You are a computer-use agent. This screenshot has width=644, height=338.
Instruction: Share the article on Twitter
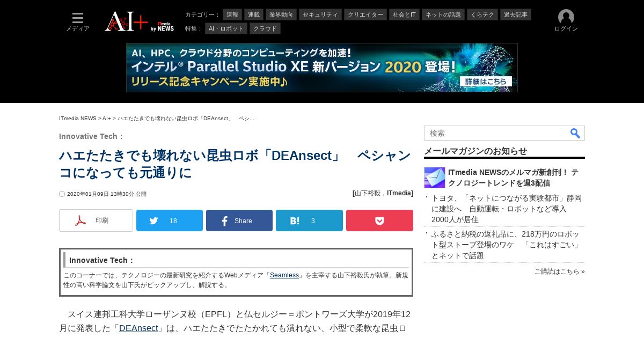(x=170, y=221)
